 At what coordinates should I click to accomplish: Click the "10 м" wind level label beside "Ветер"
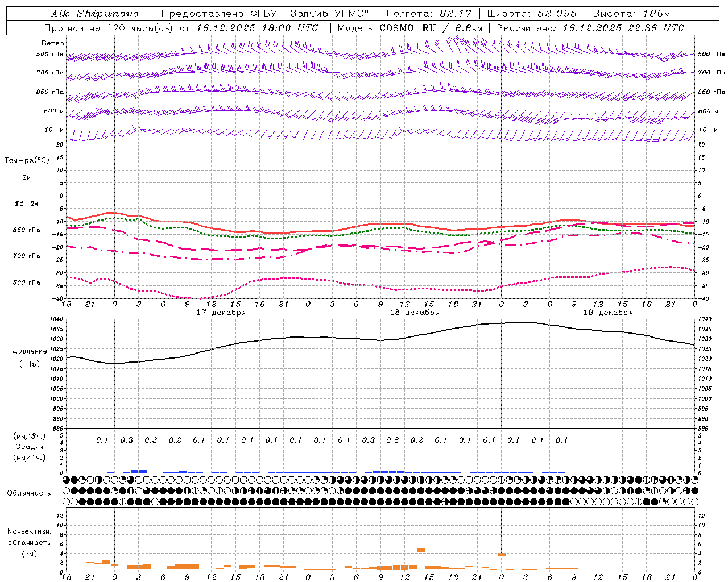pos(55,130)
